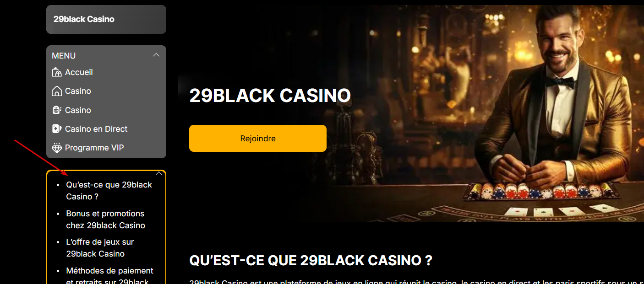Open Accueil menu item
Image resolution: width=644 pixels, height=284 pixels.
point(79,72)
